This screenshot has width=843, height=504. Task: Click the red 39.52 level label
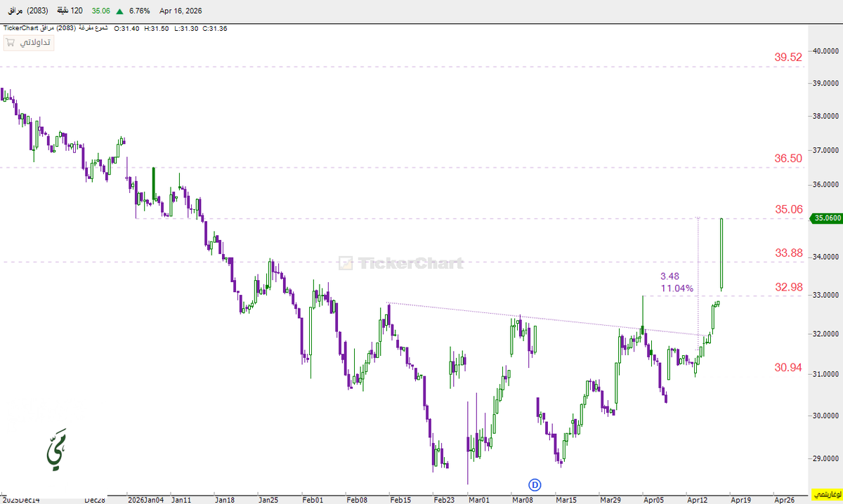788,58
